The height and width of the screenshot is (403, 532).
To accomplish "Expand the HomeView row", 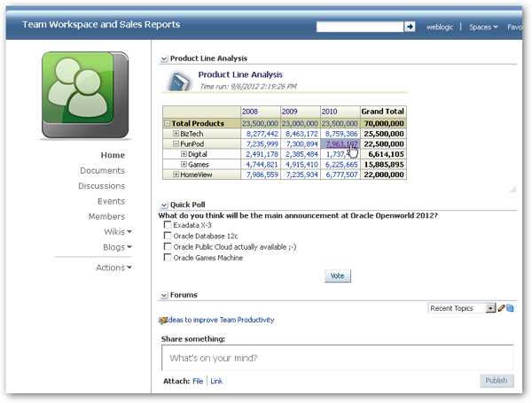I will (x=176, y=174).
